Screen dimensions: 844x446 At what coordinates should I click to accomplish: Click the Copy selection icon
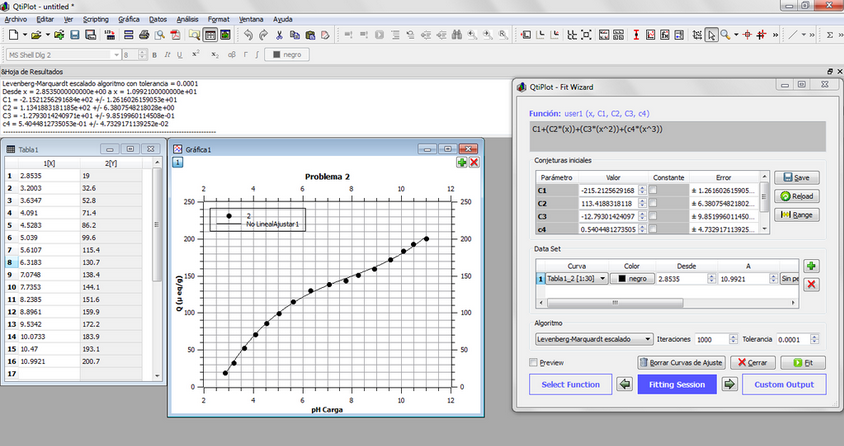pos(294,35)
